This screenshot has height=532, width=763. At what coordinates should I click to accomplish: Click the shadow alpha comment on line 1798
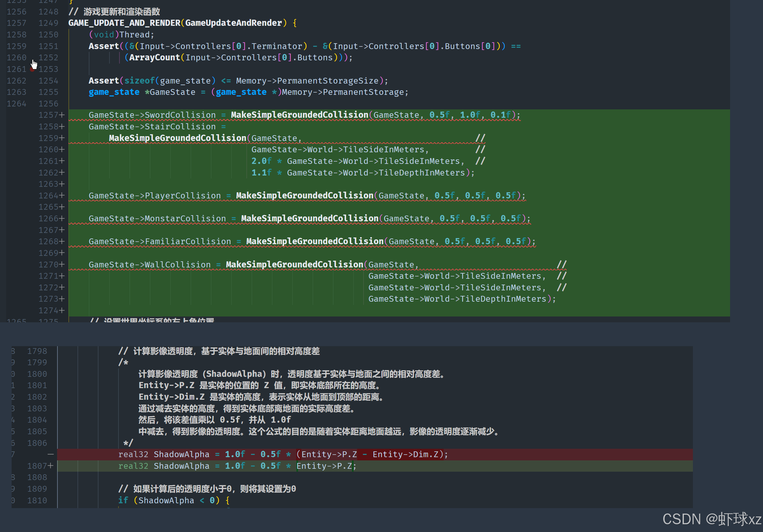point(219,351)
